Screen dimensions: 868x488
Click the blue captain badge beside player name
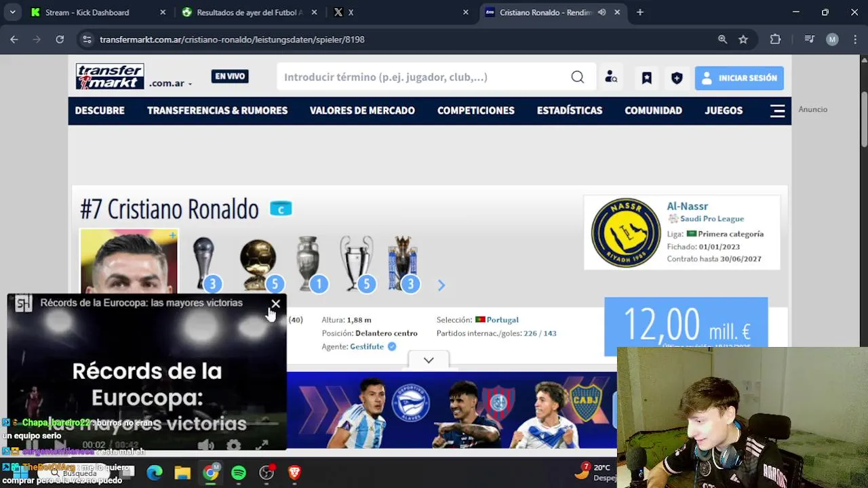[281, 209]
